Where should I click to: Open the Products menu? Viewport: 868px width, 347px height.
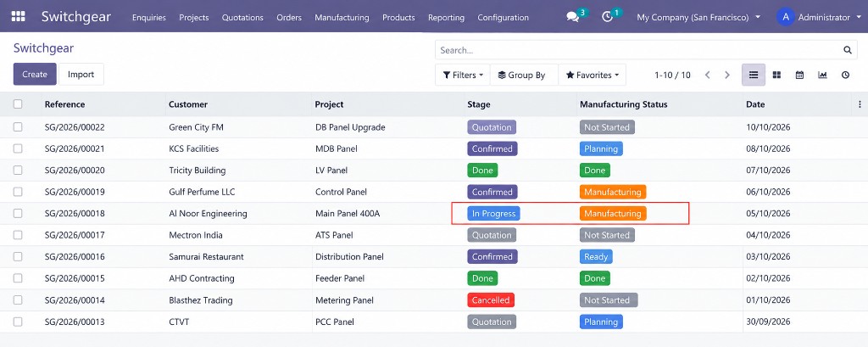coord(398,17)
